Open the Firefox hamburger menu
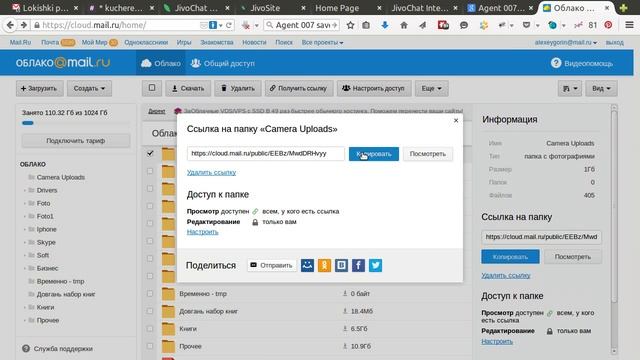 [629, 25]
